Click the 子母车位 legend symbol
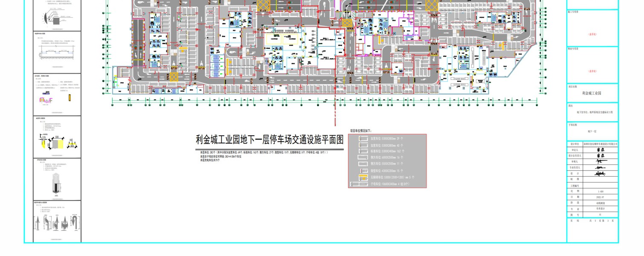This screenshot has height=256, width=644. [x=359, y=184]
